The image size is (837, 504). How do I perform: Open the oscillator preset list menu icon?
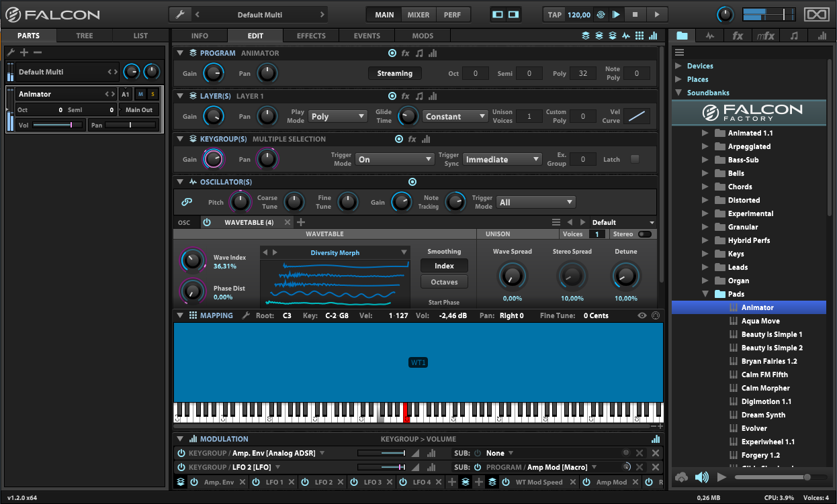click(556, 222)
